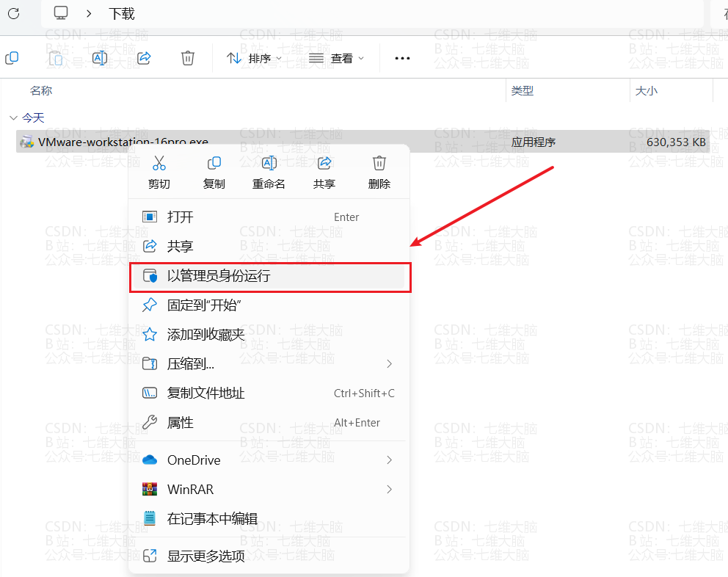Choose 复制 (Copy) in the context menu
The image size is (728, 577).
[x=214, y=173]
